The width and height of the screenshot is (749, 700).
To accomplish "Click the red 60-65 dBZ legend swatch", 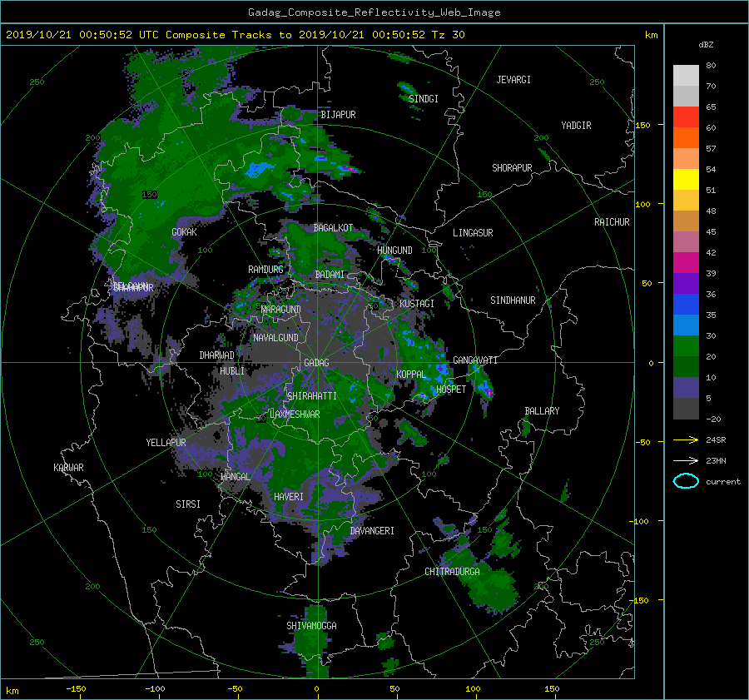I will tap(686, 117).
